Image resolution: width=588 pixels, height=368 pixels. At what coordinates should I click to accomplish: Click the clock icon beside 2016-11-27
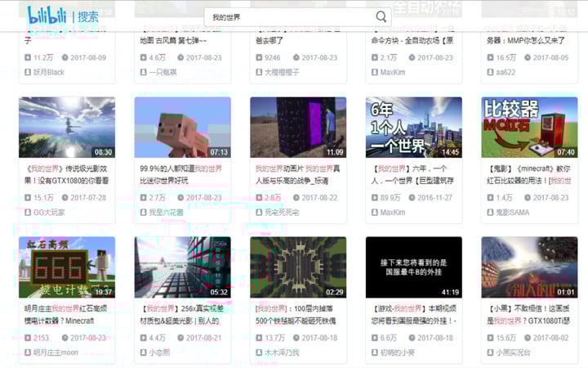click(x=412, y=198)
